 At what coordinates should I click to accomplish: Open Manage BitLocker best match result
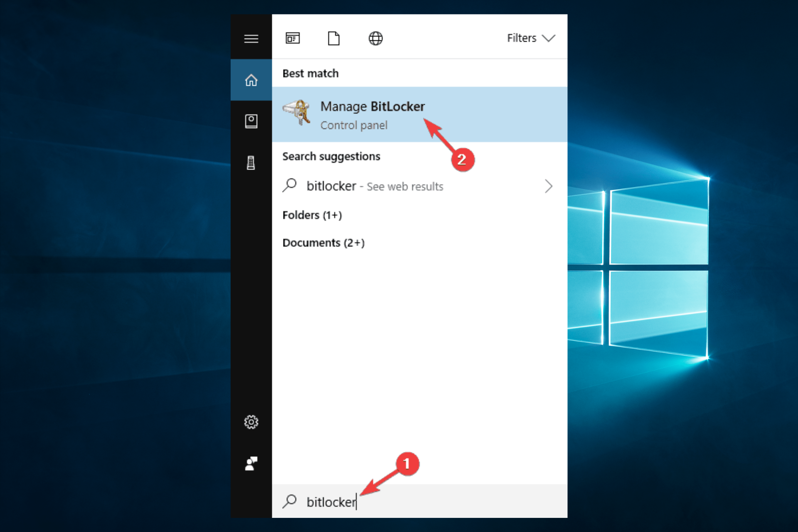coord(419,114)
